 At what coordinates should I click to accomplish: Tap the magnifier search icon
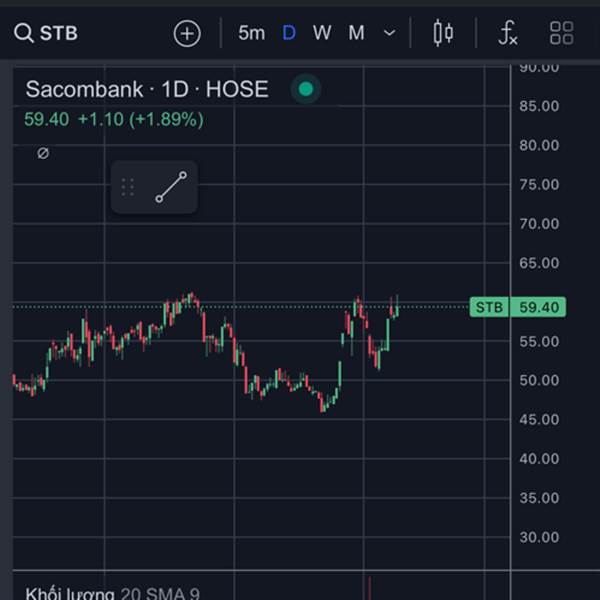click(x=24, y=33)
